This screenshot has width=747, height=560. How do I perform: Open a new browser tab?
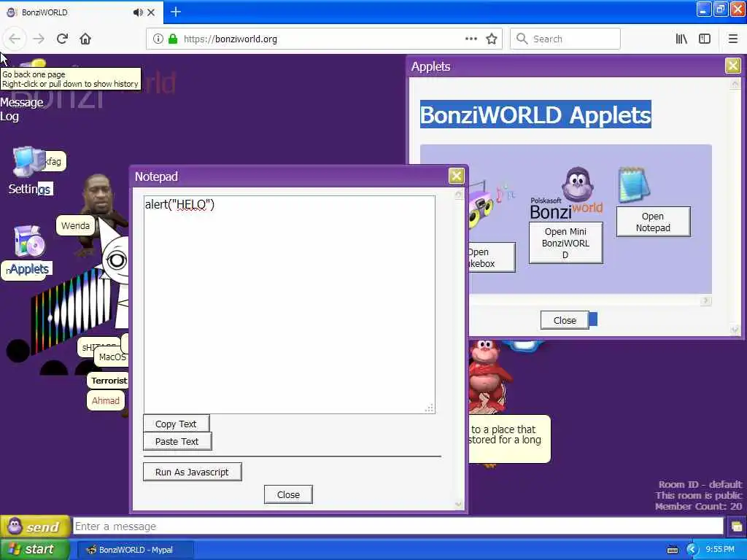click(x=176, y=12)
